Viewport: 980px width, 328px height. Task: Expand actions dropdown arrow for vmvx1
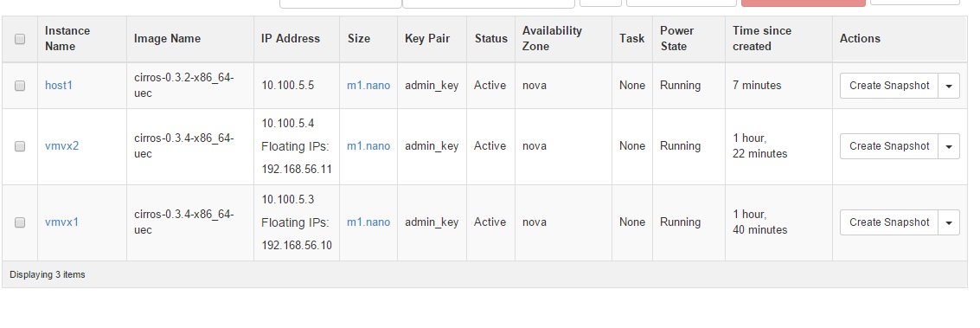pos(949,222)
